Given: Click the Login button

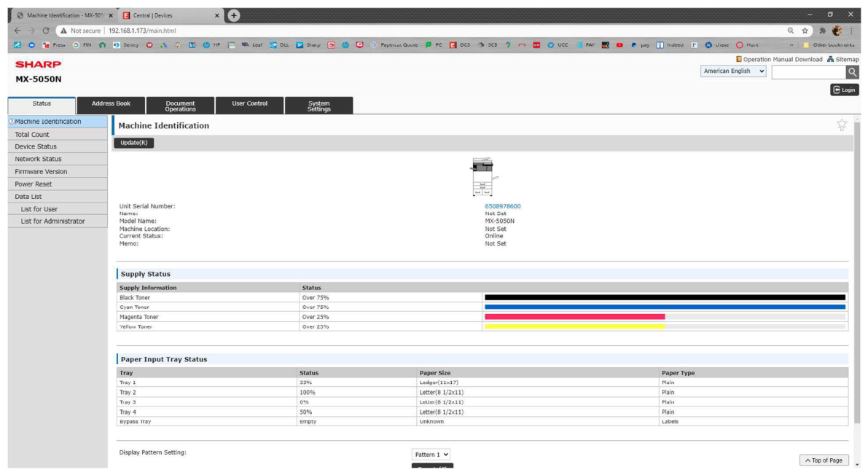Looking at the screenshot, I should [845, 90].
